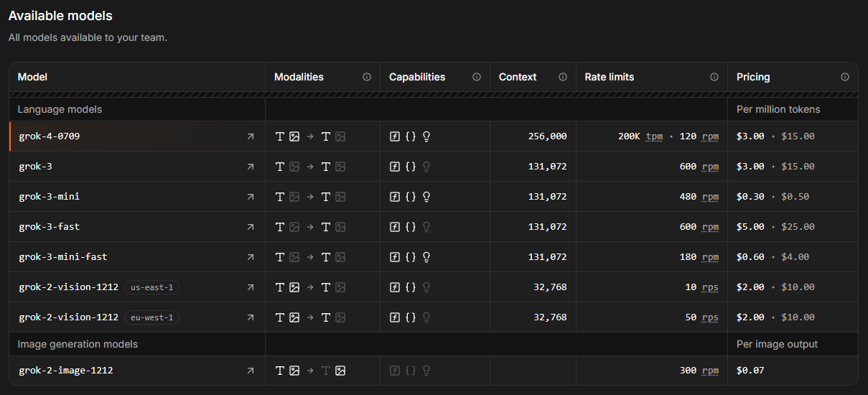Viewport: 868px width, 395px height.
Task: Click the $0.07 image price
Action: tap(750, 371)
